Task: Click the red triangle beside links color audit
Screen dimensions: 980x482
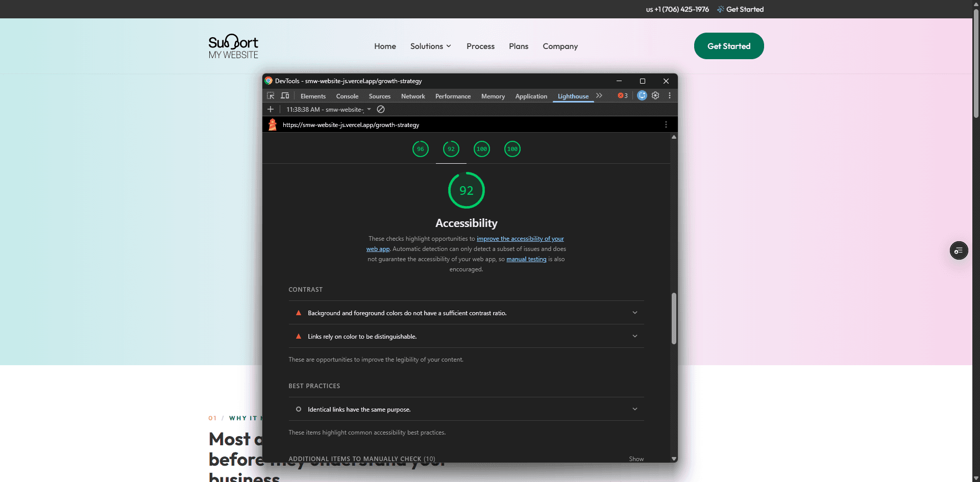Action: [x=299, y=337]
